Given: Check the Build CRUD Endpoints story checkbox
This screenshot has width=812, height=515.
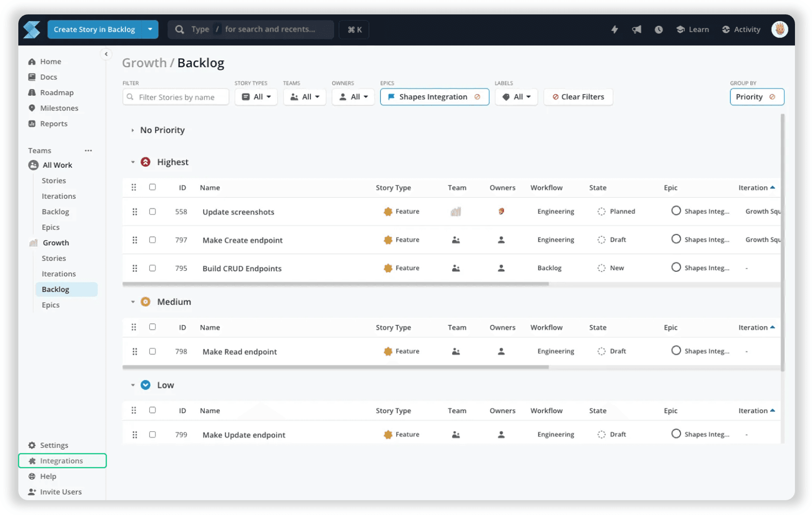Looking at the screenshot, I should [x=152, y=268].
